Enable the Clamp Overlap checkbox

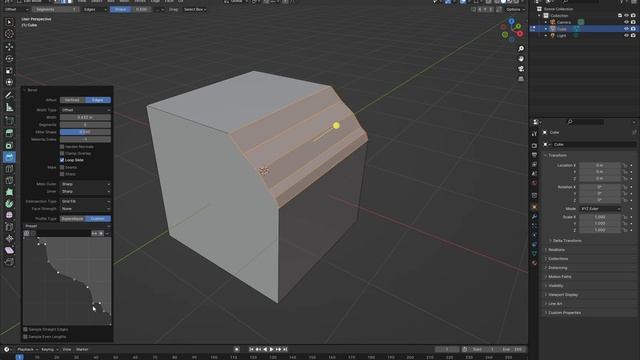click(62, 153)
